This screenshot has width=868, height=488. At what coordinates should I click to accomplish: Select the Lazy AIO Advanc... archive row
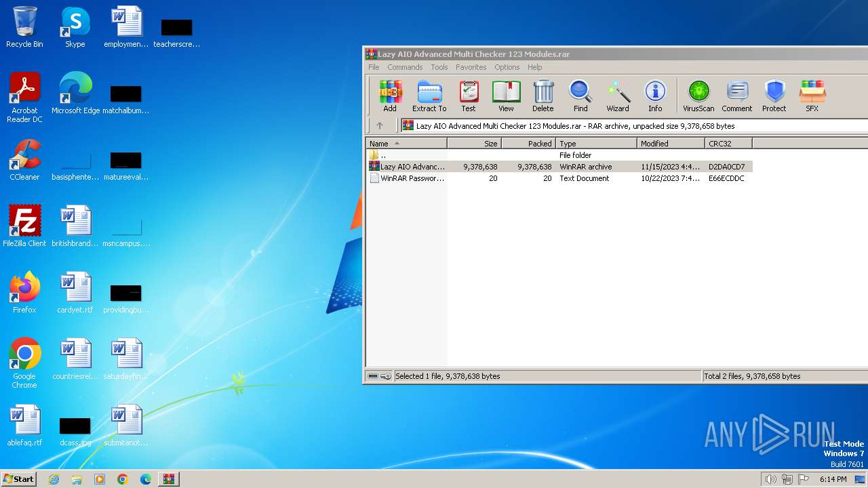[559, 167]
